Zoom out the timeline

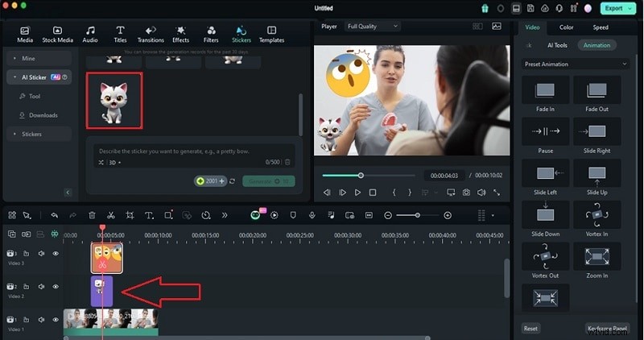388,215
